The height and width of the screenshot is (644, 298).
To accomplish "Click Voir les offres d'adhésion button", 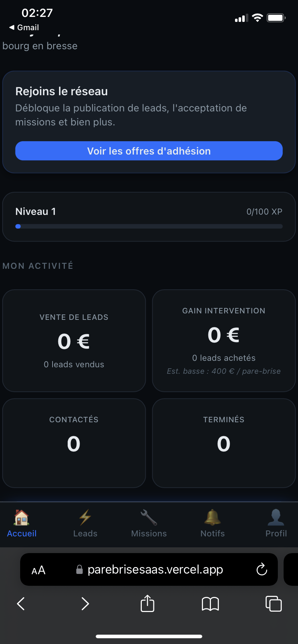I will coord(149,151).
